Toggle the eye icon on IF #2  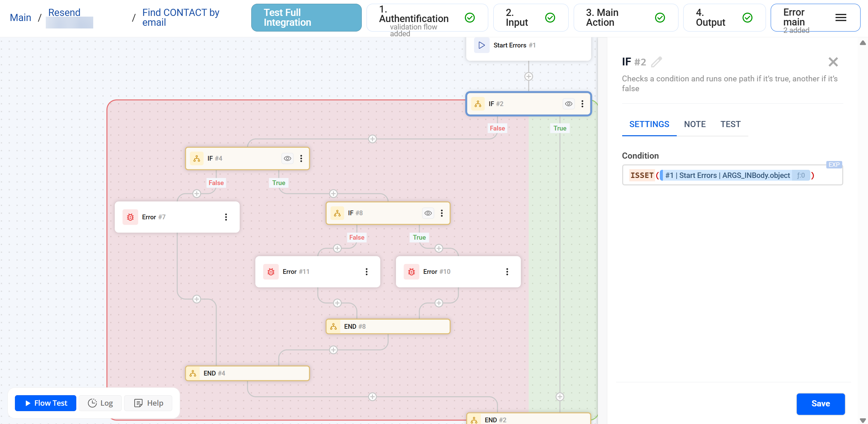pos(569,104)
